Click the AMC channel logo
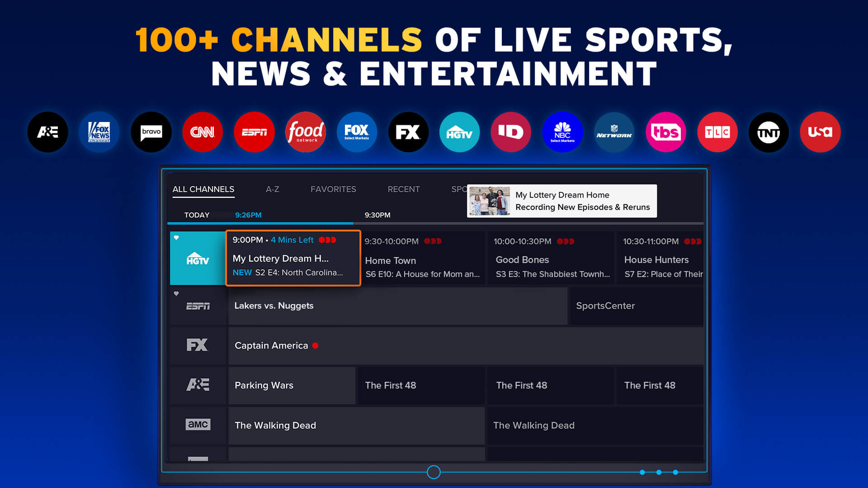868x488 pixels. pyautogui.click(x=198, y=425)
